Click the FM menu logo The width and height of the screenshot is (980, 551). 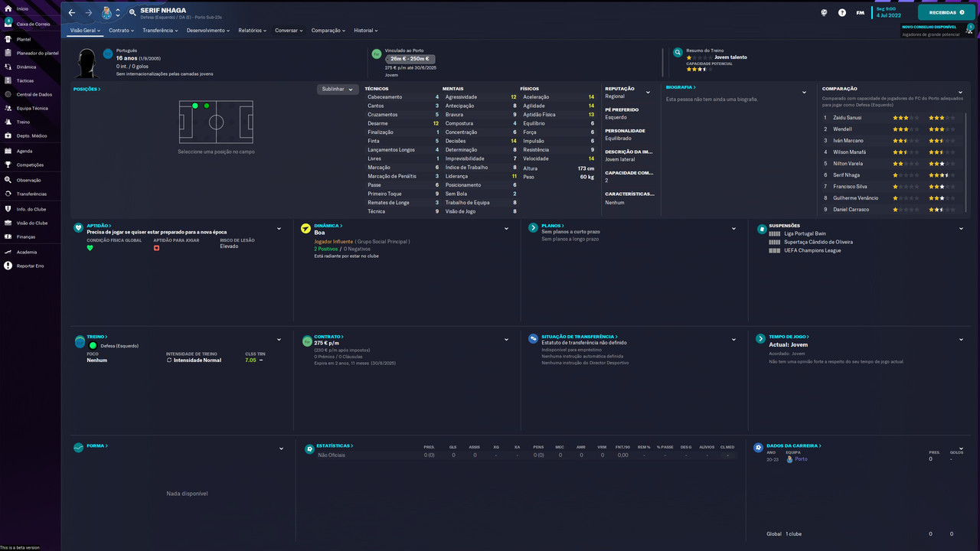click(861, 13)
